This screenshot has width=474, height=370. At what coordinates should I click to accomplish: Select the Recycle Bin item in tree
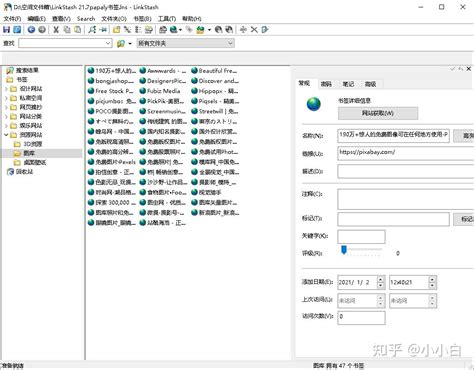(20, 172)
